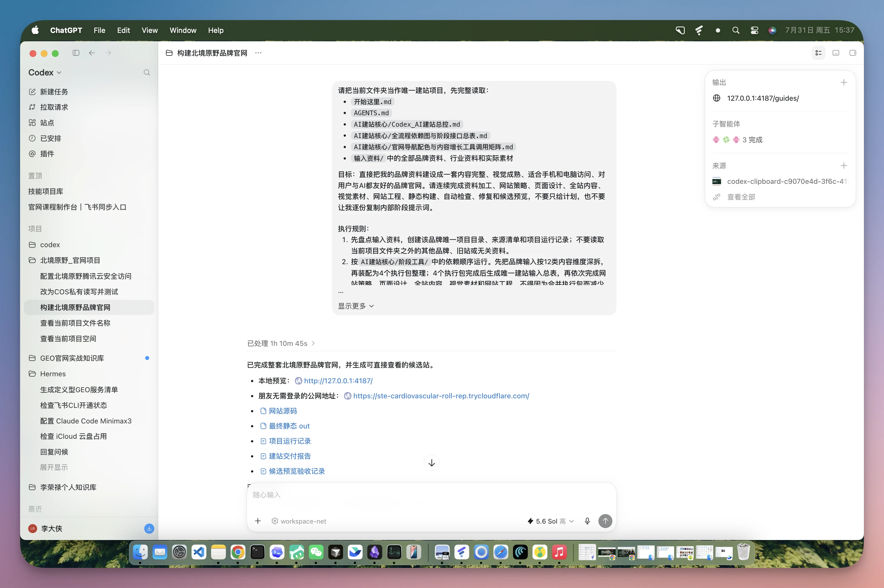Screen dimensions: 884x588
Task: Open task 回复问候
Action: (x=54, y=452)
